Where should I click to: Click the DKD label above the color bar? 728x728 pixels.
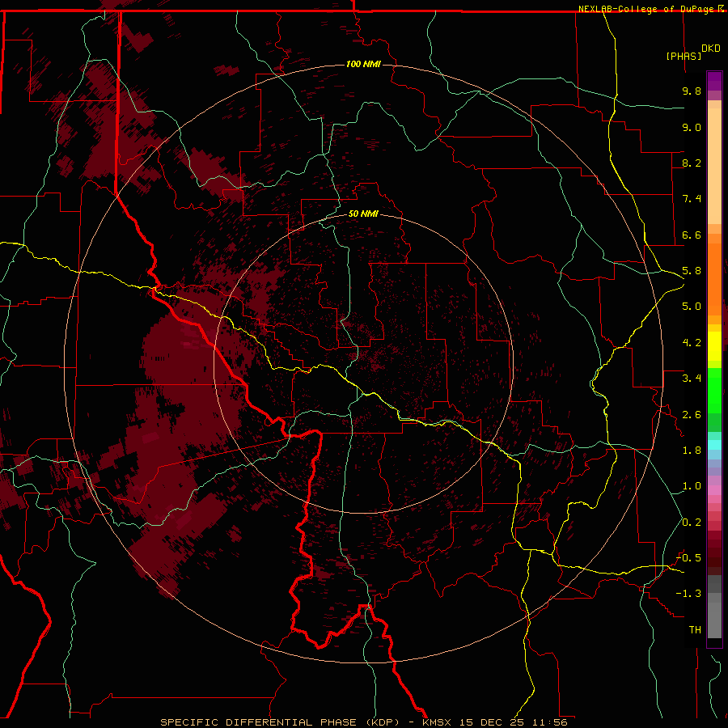coord(711,49)
